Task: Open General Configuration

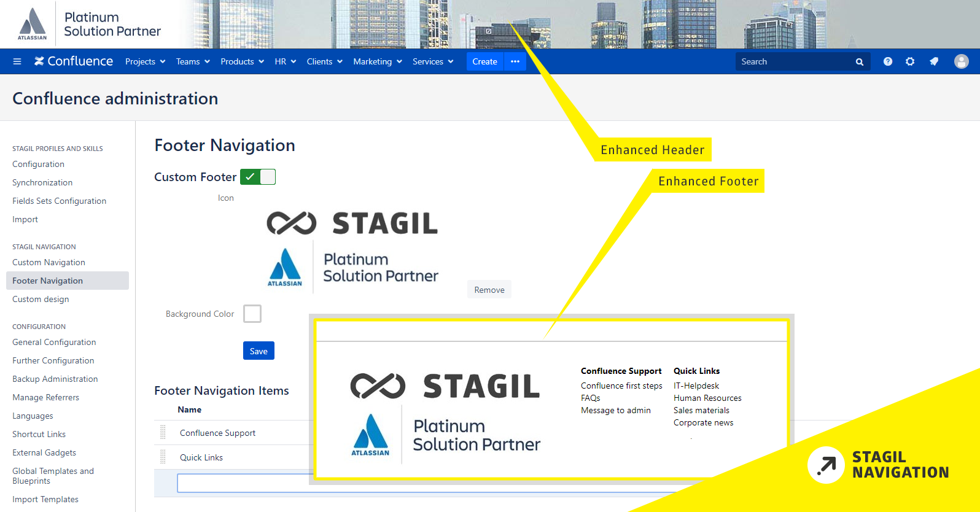Action: [54, 342]
